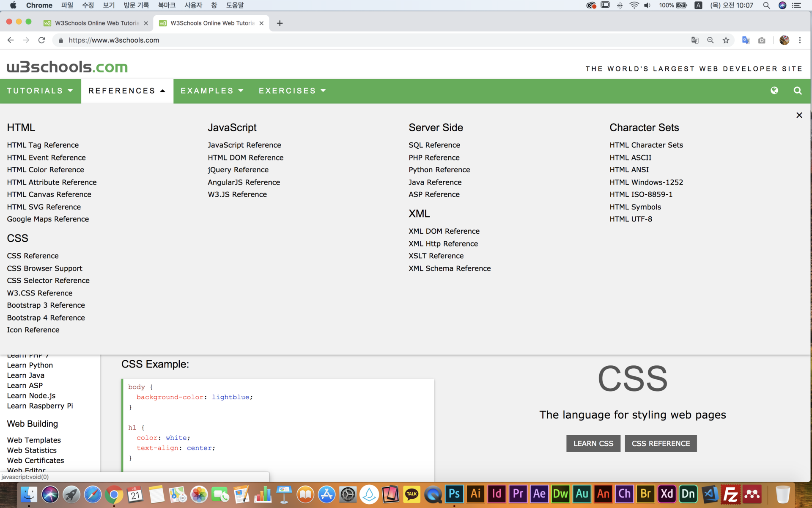Toggle the close X button on dropdown panel

(x=799, y=115)
